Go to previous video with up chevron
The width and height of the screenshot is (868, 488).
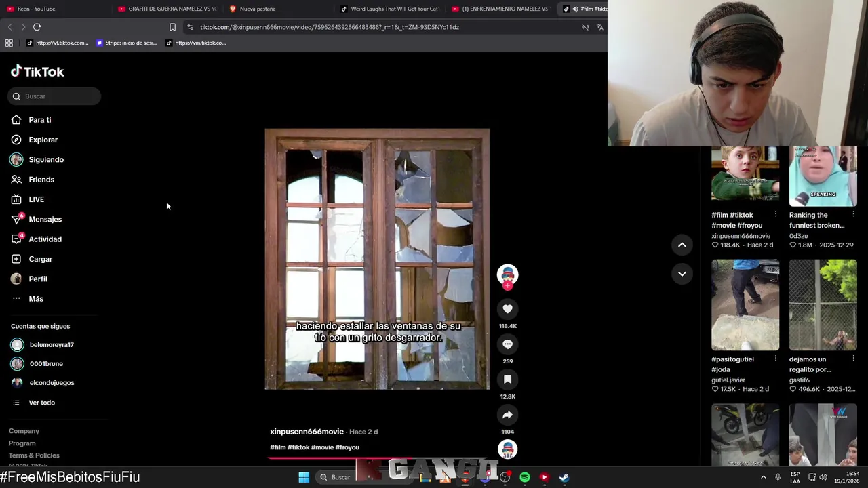click(x=682, y=245)
